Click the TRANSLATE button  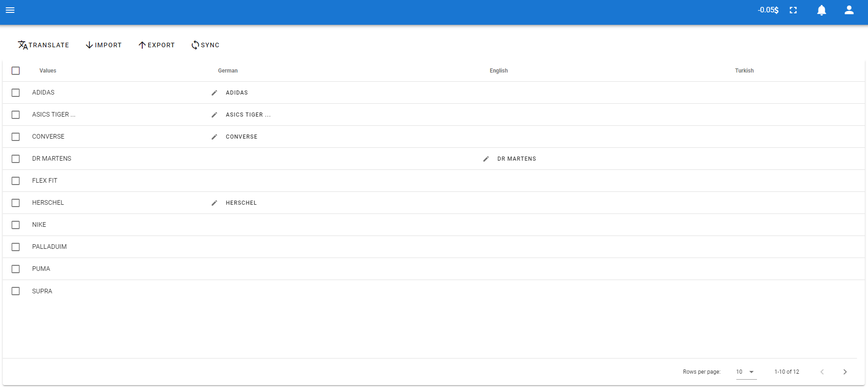(x=44, y=45)
